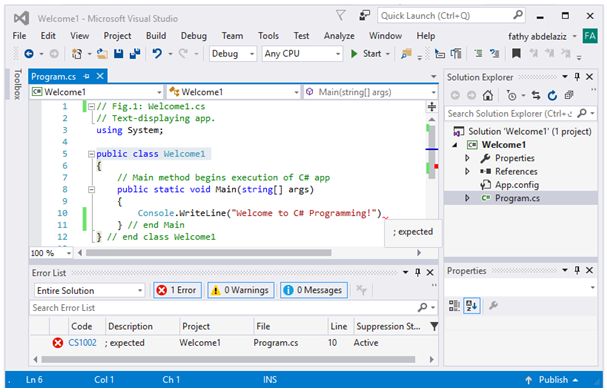Viewport: 607px width, 392px height.
Task: Toggle the 0 Messages filter button
Action: (x=314, y=290)
